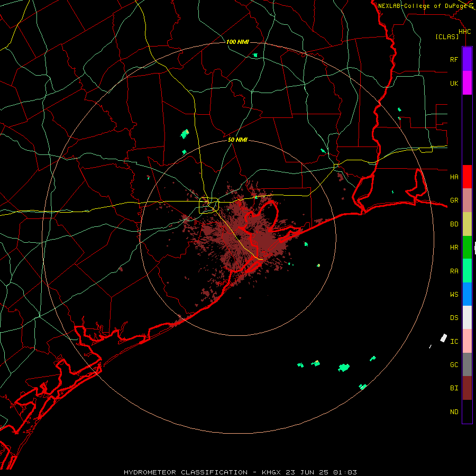The width and height of the screenshot is (476, 476).
Task: Click the ND legend label
Action: [x=454, y=412]
